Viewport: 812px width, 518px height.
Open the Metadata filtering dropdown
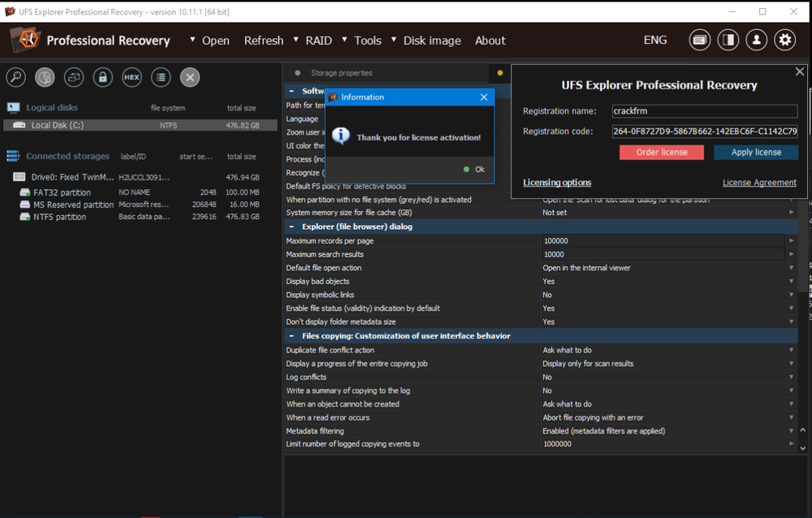point(792,431)
